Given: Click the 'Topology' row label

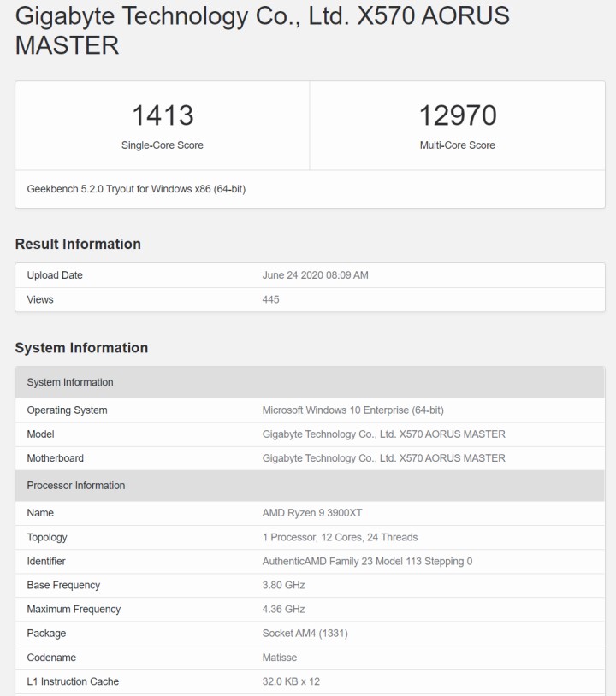Looking at the screenshot, I should pyautogui.click(x=47, y=538).
